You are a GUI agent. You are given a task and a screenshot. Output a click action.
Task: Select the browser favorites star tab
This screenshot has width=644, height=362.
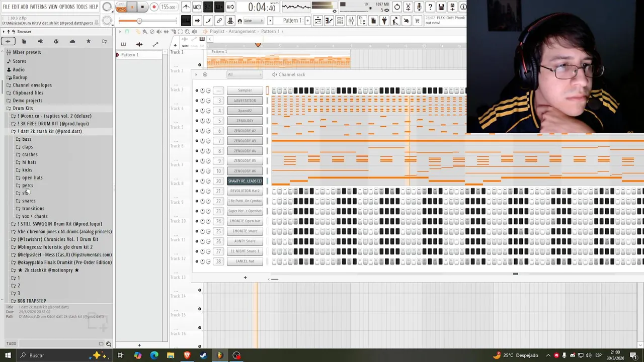coord(88,41)
